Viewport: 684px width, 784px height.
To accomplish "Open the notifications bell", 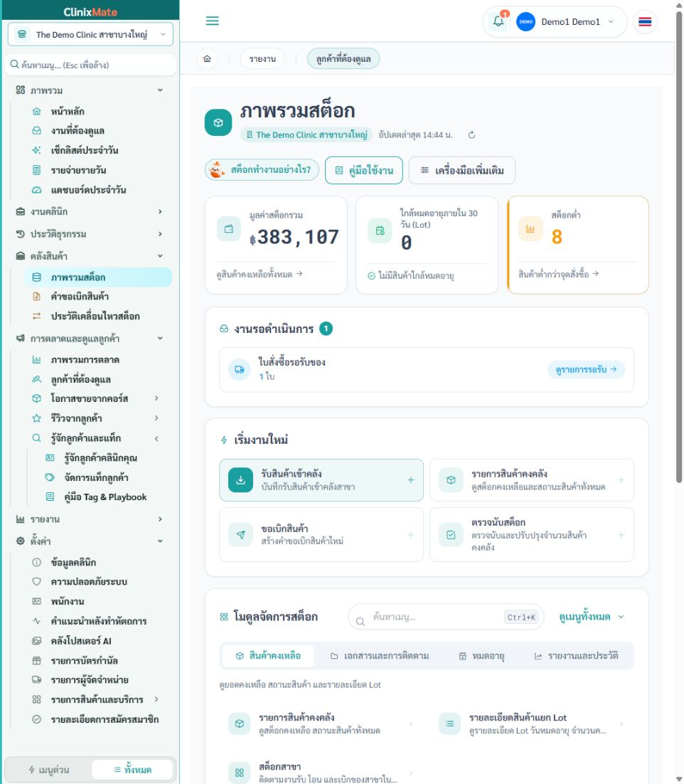I will (498, 21).
